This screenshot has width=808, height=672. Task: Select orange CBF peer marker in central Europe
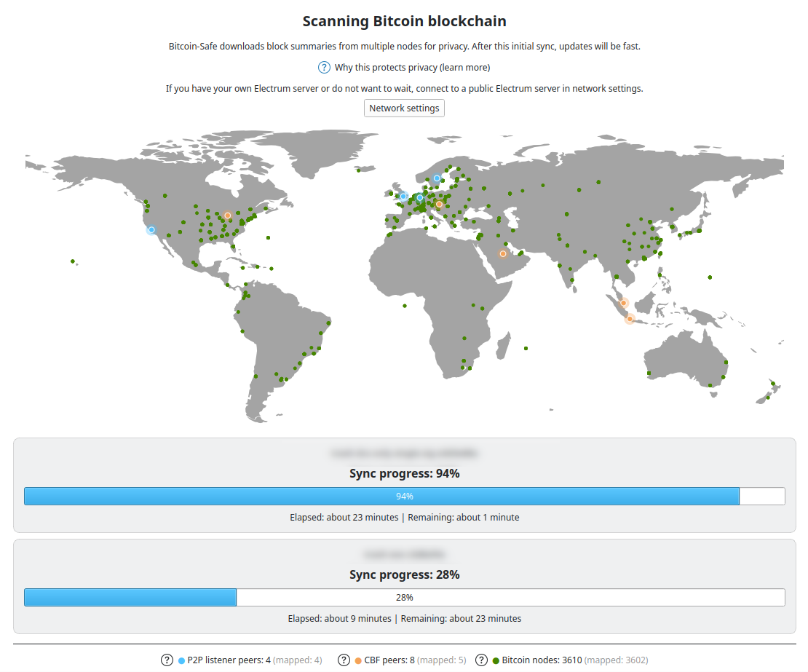pyautogui.click(x=439, y=204)
